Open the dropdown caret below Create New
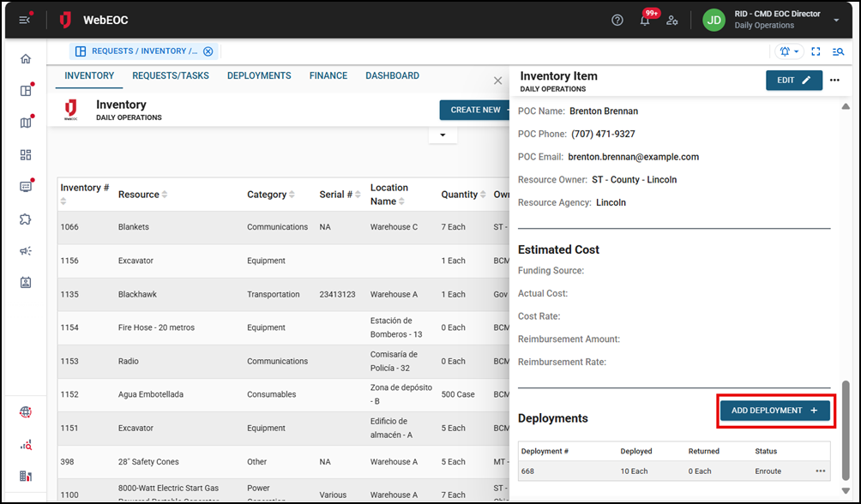This screenshot has width=861, height=504. tap(443, 135)
